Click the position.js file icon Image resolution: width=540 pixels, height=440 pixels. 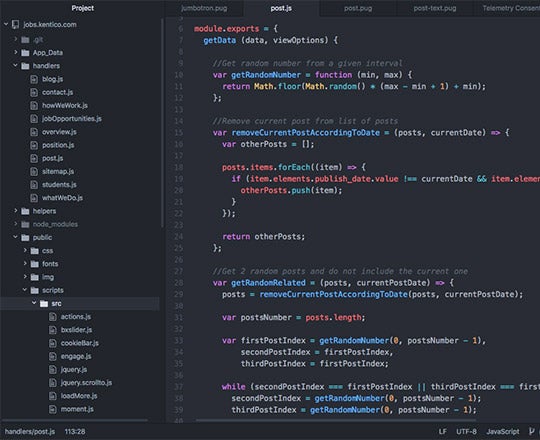(x=34, y=145)
